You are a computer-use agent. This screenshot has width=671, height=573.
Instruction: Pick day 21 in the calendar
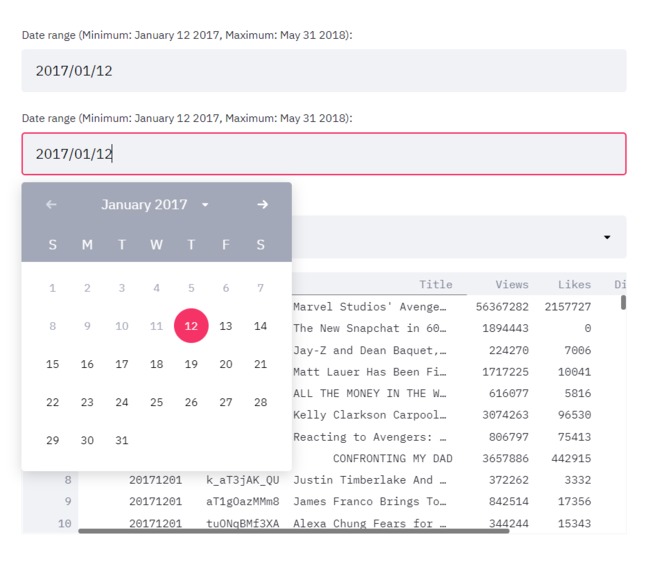click(261, 364)
